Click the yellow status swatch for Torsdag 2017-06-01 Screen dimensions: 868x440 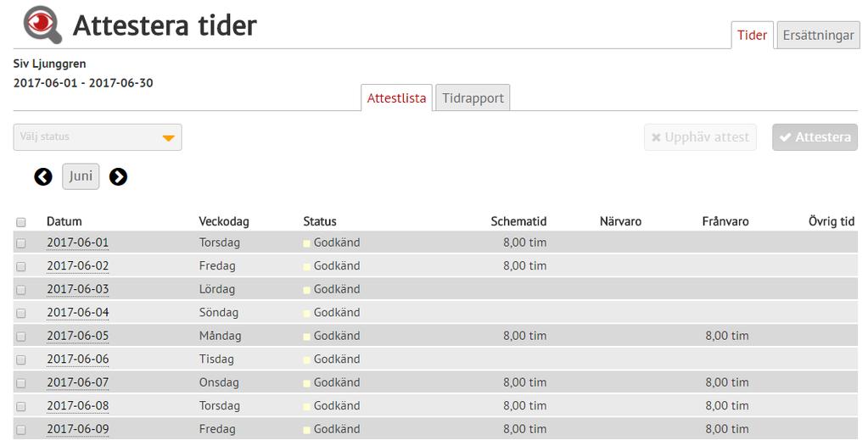pyautogui.click(x=306, y=243)
